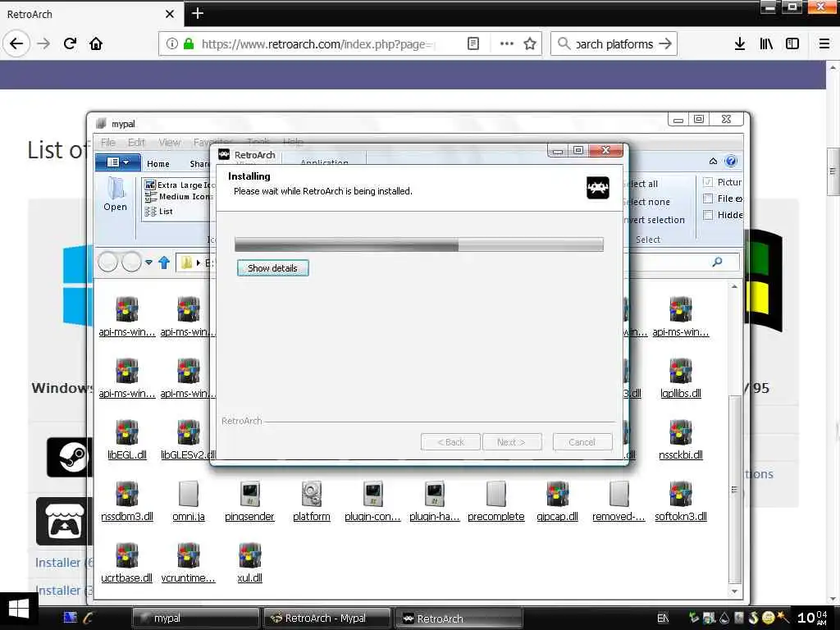The height and width of the screenshot is (630, 840).
Task: Select qipcap.dll file
Action: 557,502
